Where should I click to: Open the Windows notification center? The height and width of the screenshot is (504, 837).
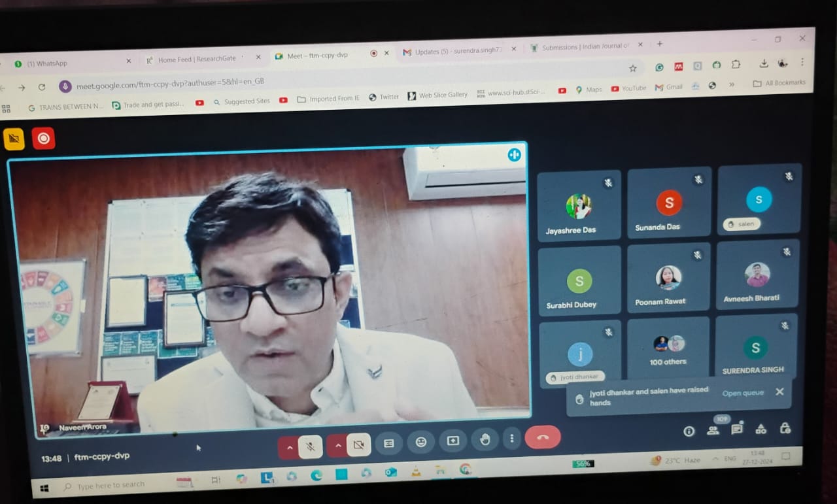point(787,456)
